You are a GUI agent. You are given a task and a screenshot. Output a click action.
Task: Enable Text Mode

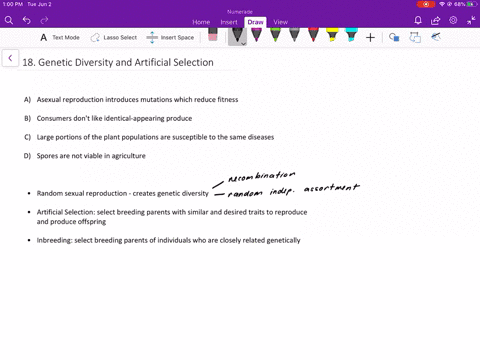(x=60, y=38)
